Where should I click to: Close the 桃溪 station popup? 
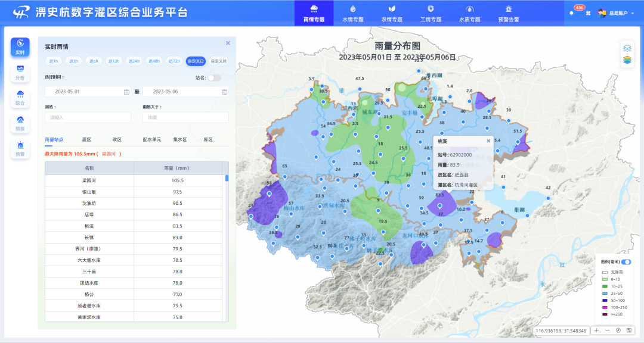coord(488,141)
